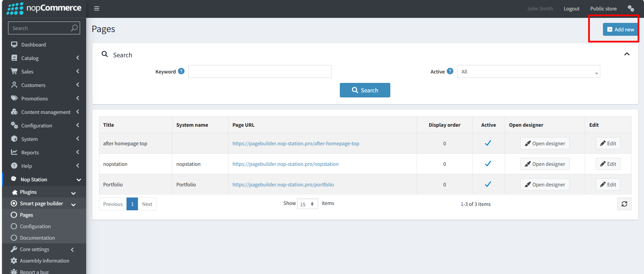This screenshot has height=274, width=644.
Task: Click the Add new button
Action: point(620,29)
